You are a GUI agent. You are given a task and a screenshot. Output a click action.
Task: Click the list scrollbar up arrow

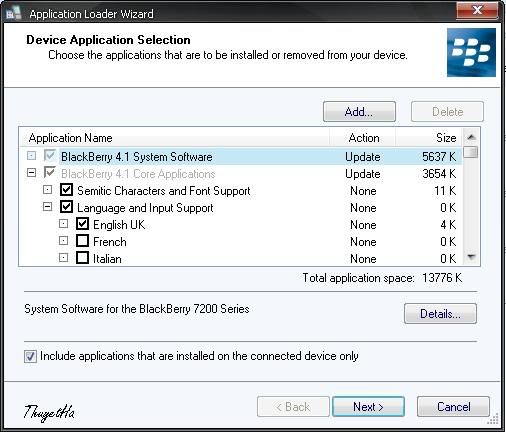click(x=471, y=137)
